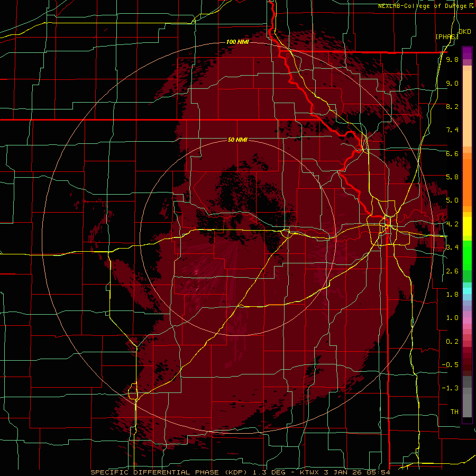Click the 8.2 value on the legend
This screenshot has height=476, width=476.
(452, 106)
